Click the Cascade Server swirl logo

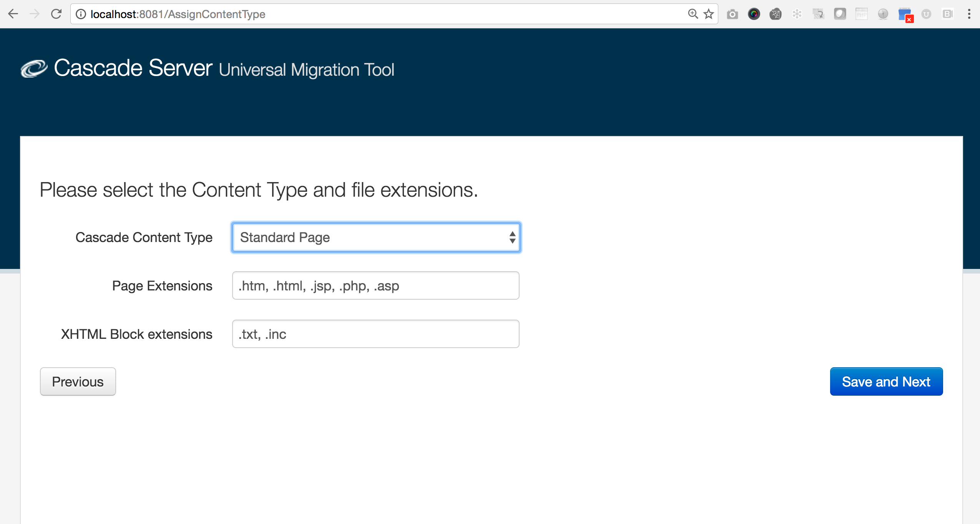click(x=34, y=68)
